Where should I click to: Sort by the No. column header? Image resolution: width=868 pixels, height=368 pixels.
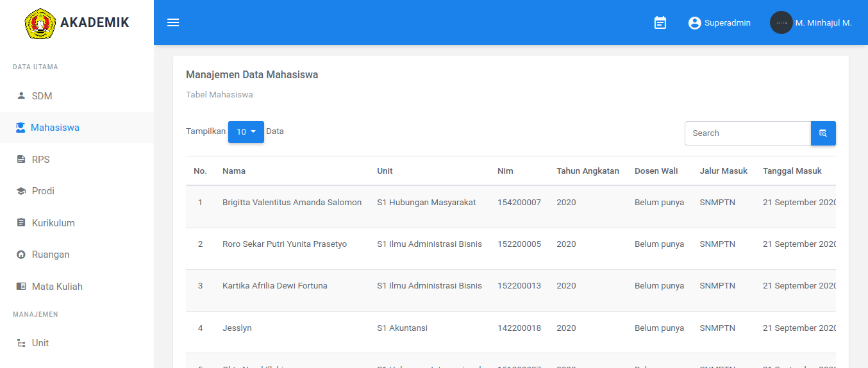(200, 171)
